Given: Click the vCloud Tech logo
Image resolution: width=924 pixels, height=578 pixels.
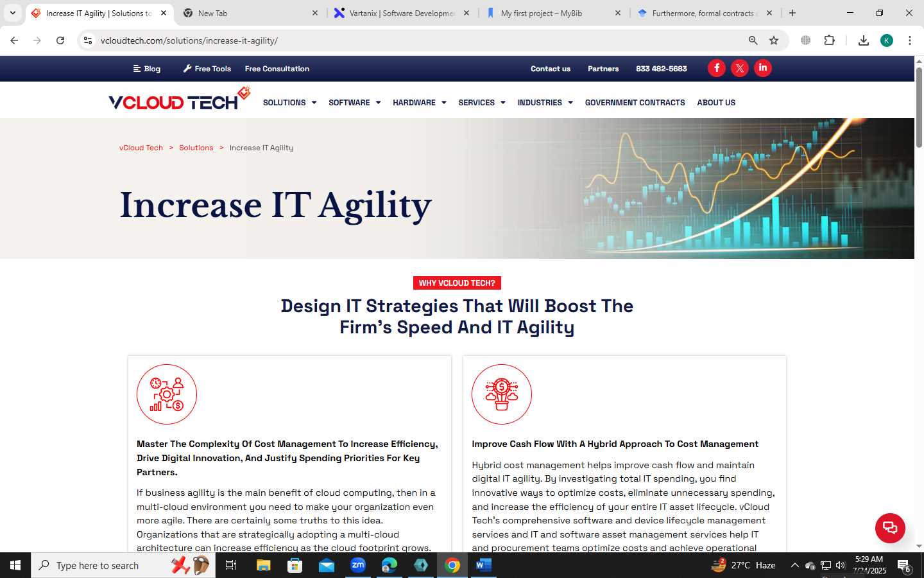Looking at the screenshot, I should click(x=179, y=100).
